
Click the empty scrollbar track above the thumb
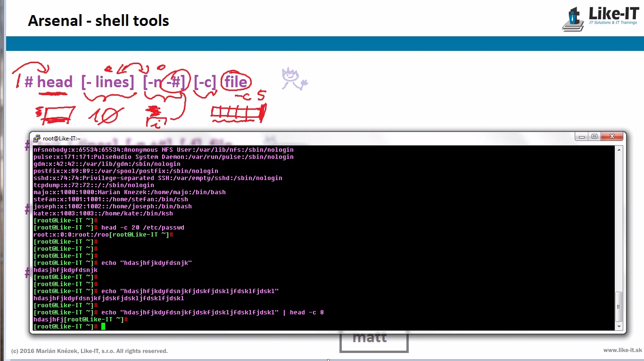[x=619, y=222]
